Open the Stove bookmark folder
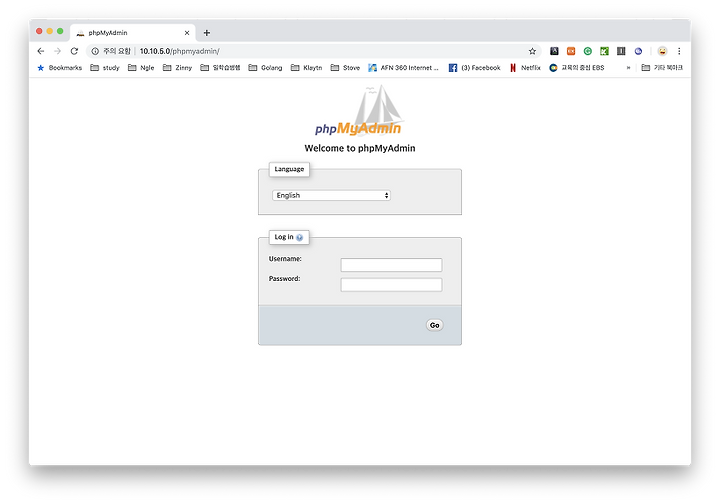Viewport: 720px width, 504px height. tap(345, 67)
